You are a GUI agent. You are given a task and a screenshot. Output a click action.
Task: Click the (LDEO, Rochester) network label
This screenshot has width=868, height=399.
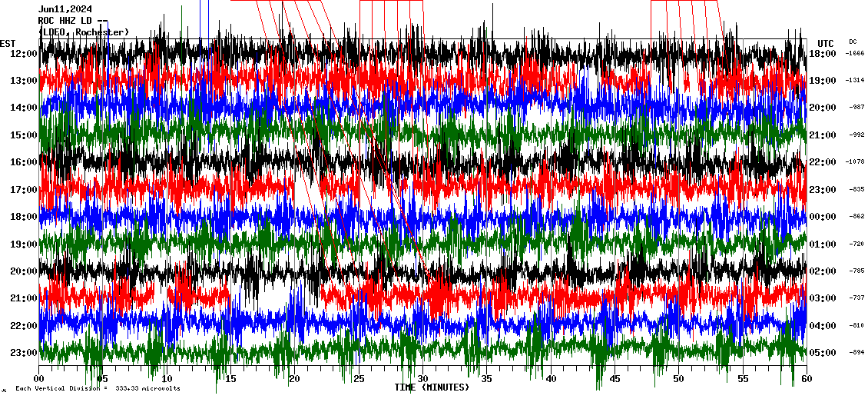coord(83,32)
